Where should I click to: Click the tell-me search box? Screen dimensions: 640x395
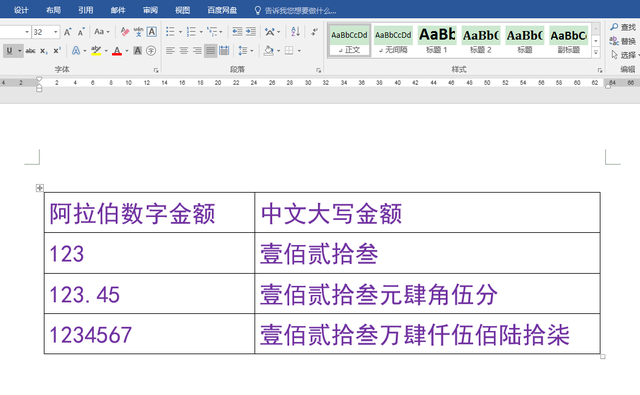tap(296, 10)
